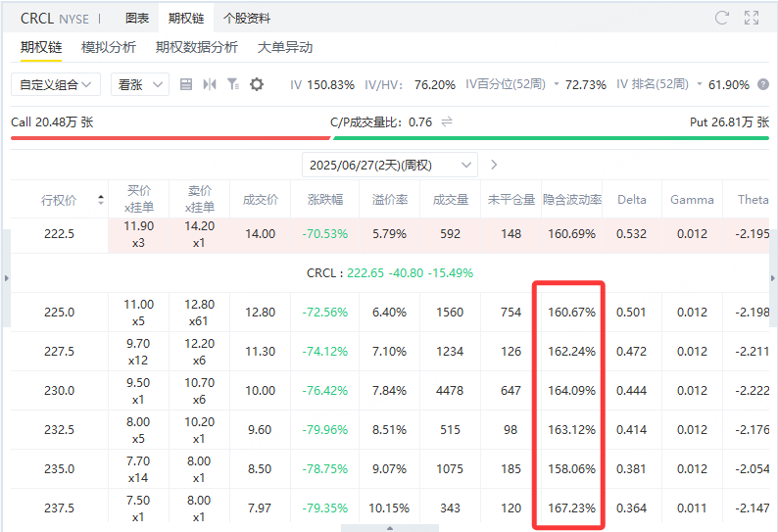
Task: Click the Gamma column header
Action: [692, 200]
